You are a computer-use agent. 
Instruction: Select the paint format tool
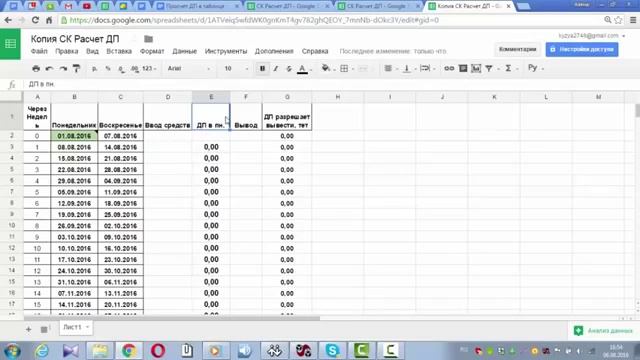coord(76,69)
